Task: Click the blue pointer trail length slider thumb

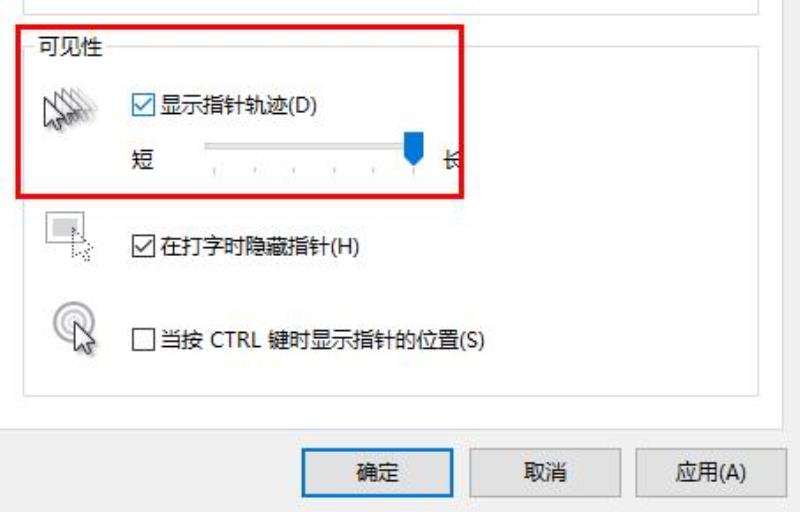Action: click(x=413, y=148)
